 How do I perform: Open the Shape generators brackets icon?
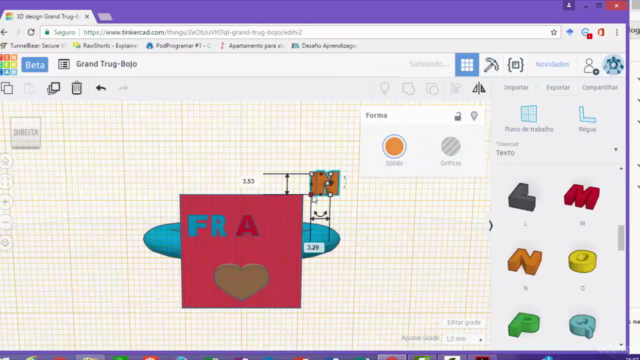click(516, 64)
